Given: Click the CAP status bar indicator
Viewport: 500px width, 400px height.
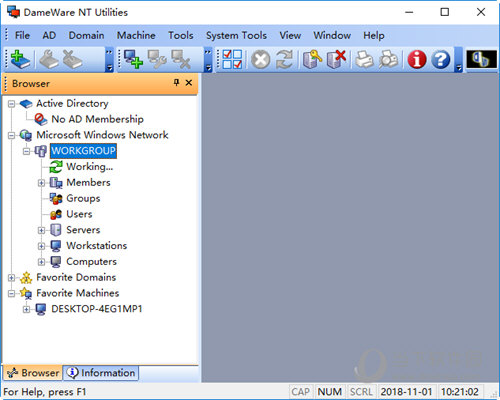Looking at the screenshot, I should click(300, 392).
